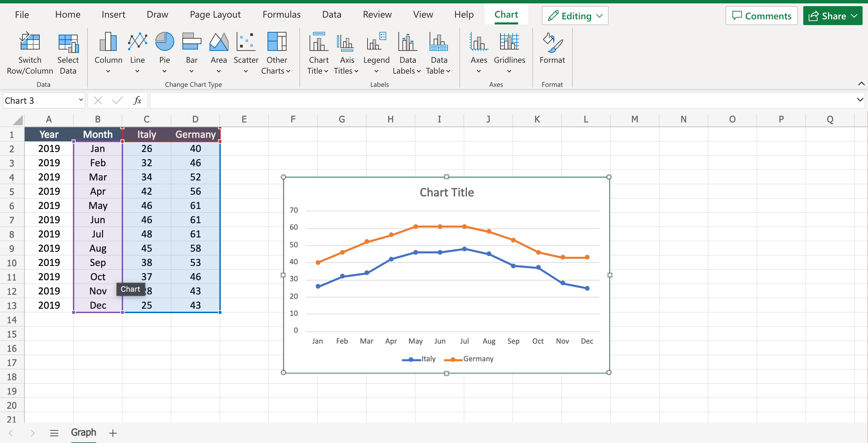The width and height of the screenshot is (868, 443).
Task: Open the Formulas ribbon tab
Action: point(281,15)
